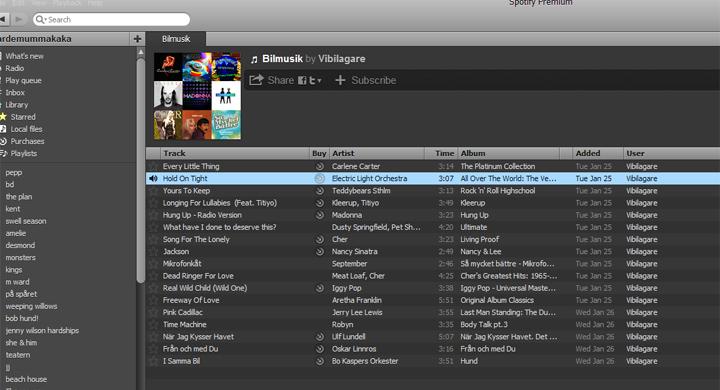
Task: Toggle star on Time Machine track
Action: (153, 325)
